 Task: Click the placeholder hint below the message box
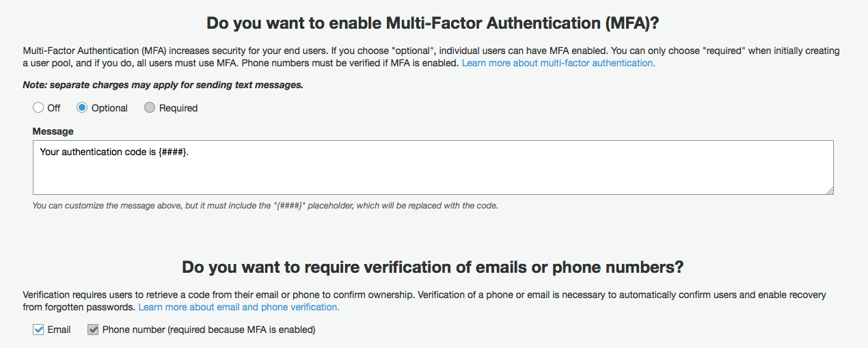click(265, 205)
